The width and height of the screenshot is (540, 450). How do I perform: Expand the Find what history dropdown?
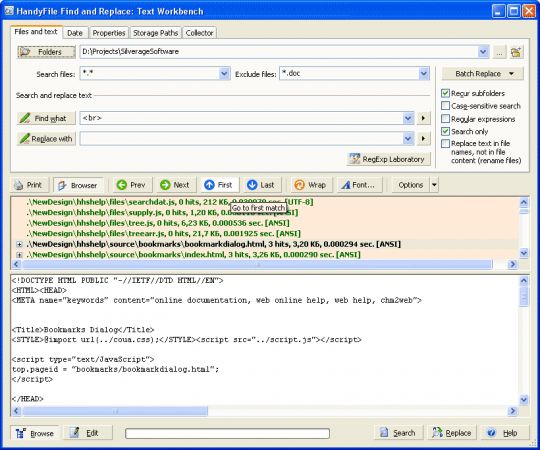click(x=408, y=118)
